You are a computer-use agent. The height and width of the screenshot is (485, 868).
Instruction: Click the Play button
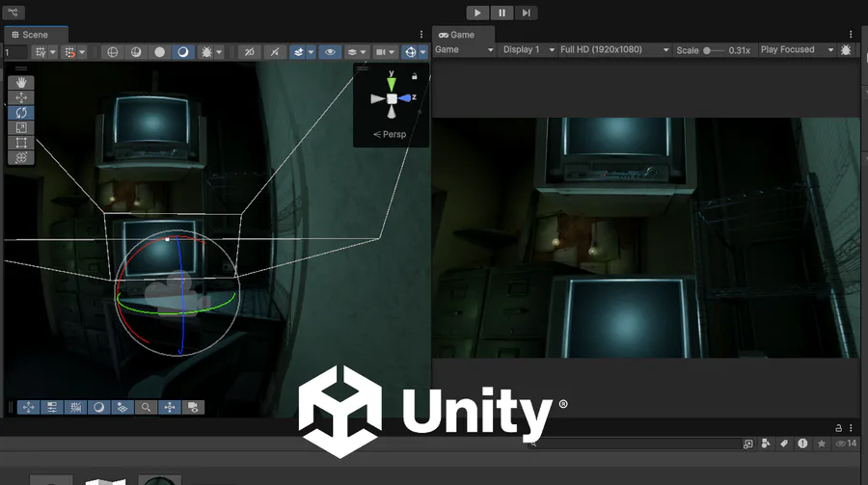477,13
